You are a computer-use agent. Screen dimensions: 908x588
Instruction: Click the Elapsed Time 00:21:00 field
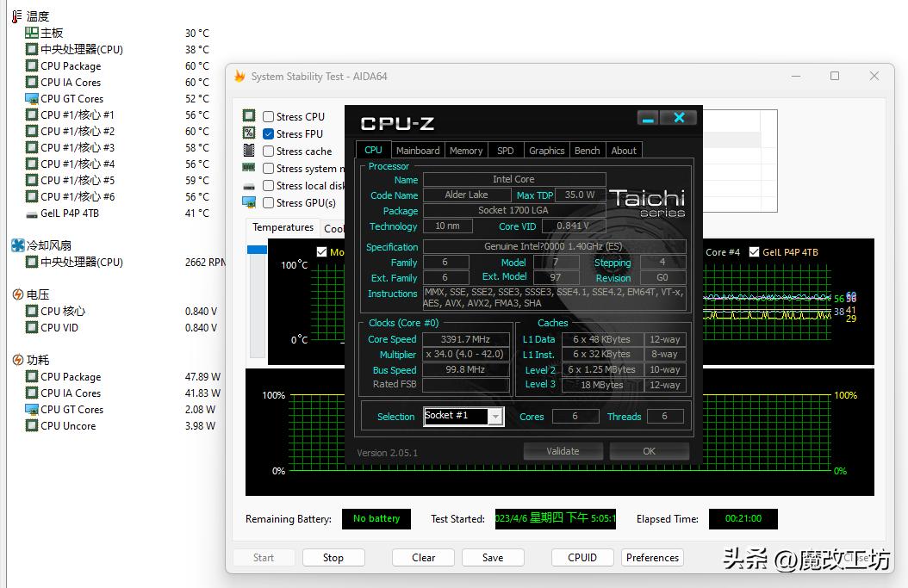(x=743, y=518)
